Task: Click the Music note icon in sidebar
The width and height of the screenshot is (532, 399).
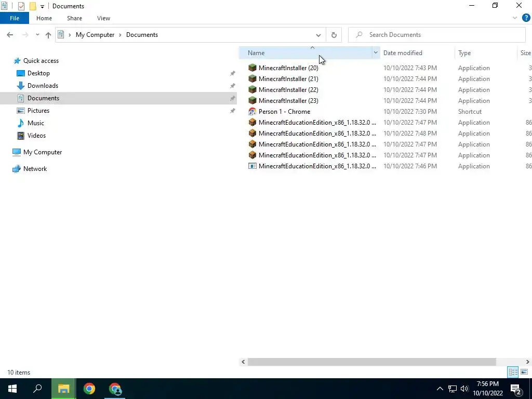Action: point(21,123)
